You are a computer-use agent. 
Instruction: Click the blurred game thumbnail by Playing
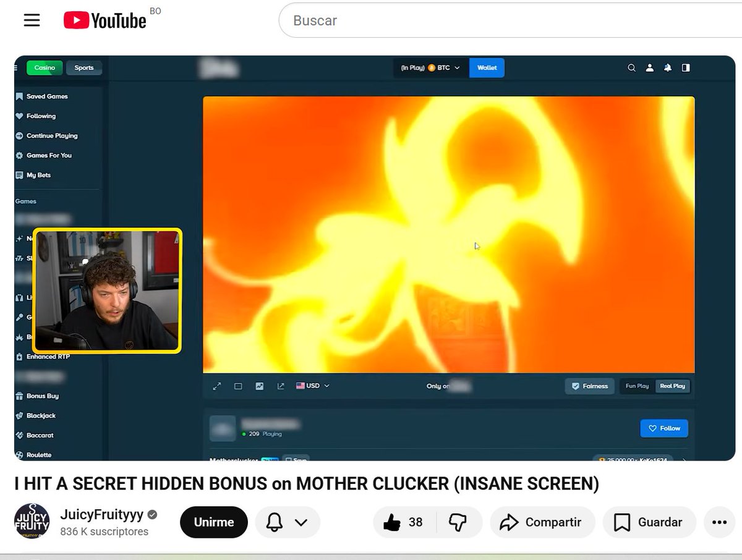click(x=223, y=428)
